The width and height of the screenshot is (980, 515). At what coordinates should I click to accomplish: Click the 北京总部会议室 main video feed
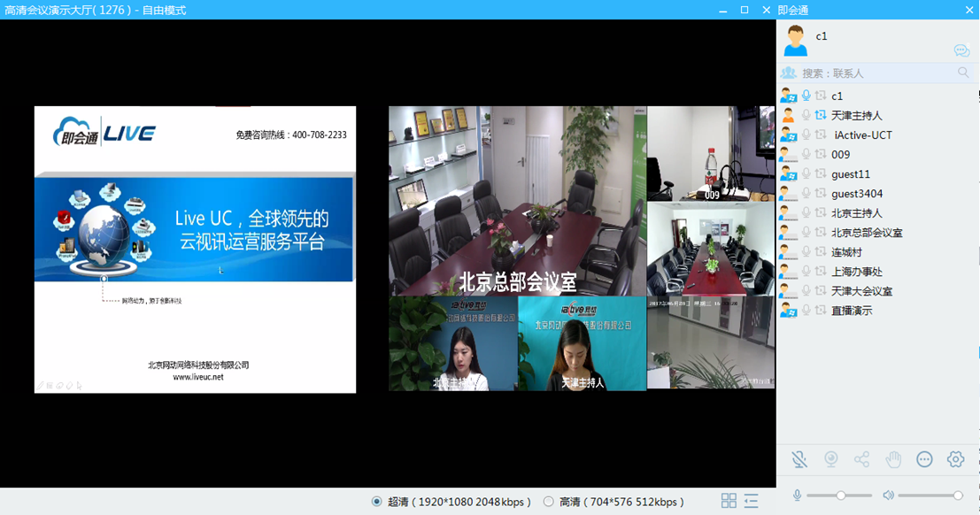pos(518,201)
